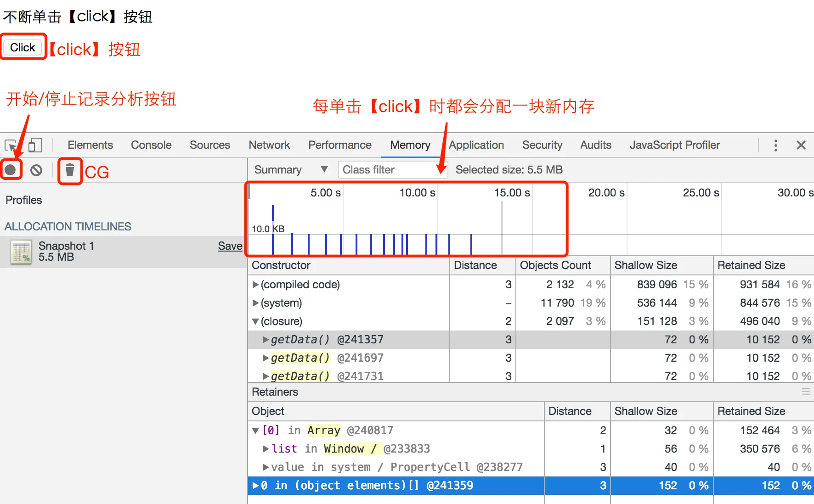Sort constructors by Retained Size header
The width and height of the screenshot is (814, 504).
[x=764, y=265]
